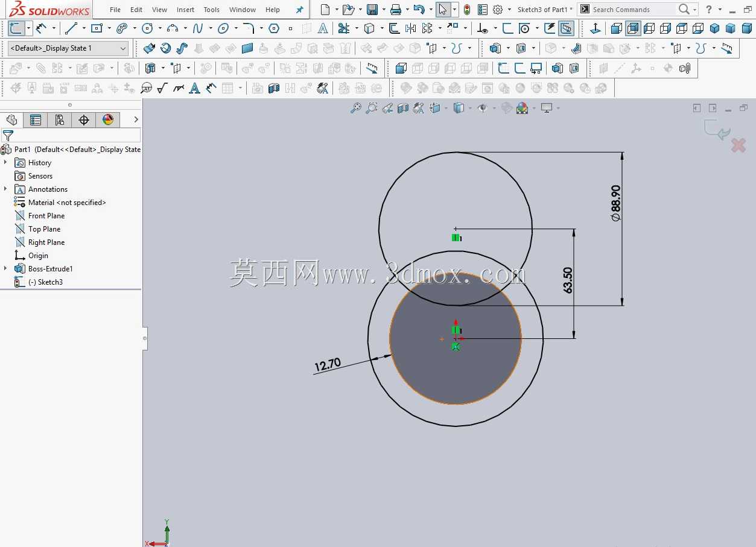
Task: Expand the Annotations tree node
Action: (5, 189)
